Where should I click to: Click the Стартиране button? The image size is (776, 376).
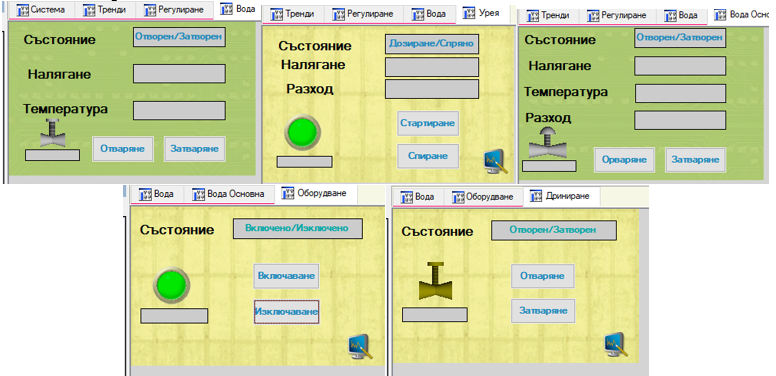click(428, 123)
